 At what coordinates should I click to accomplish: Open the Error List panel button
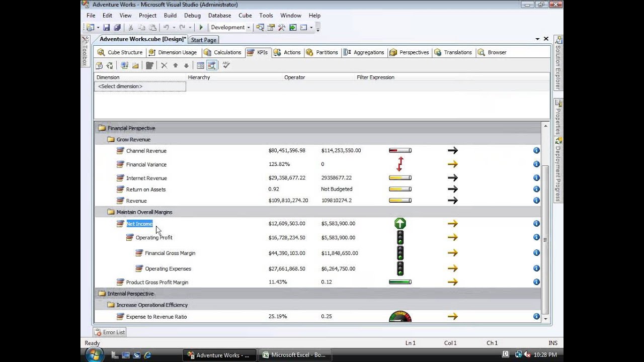point(109,332)
